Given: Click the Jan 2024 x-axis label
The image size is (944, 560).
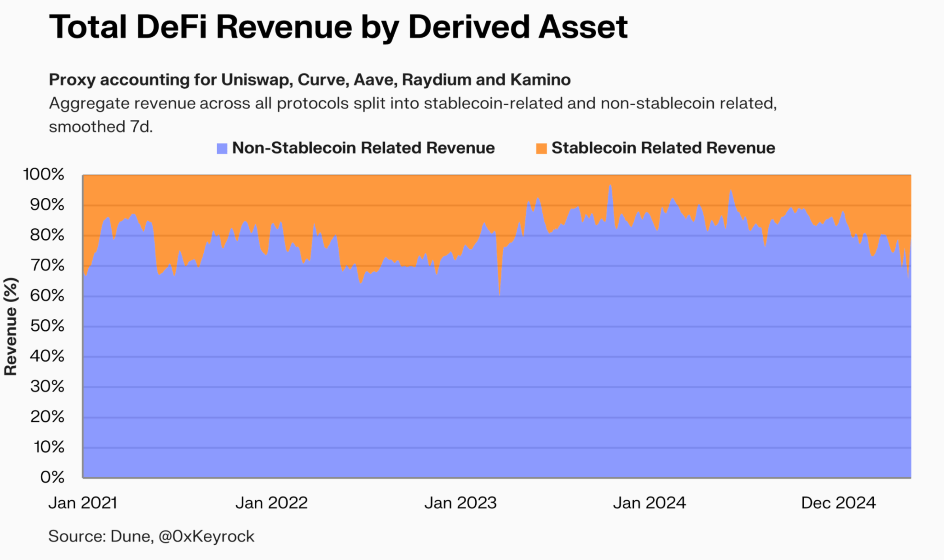Looking at the screenshot, I should pyautogui.click(x=649, y=503).
